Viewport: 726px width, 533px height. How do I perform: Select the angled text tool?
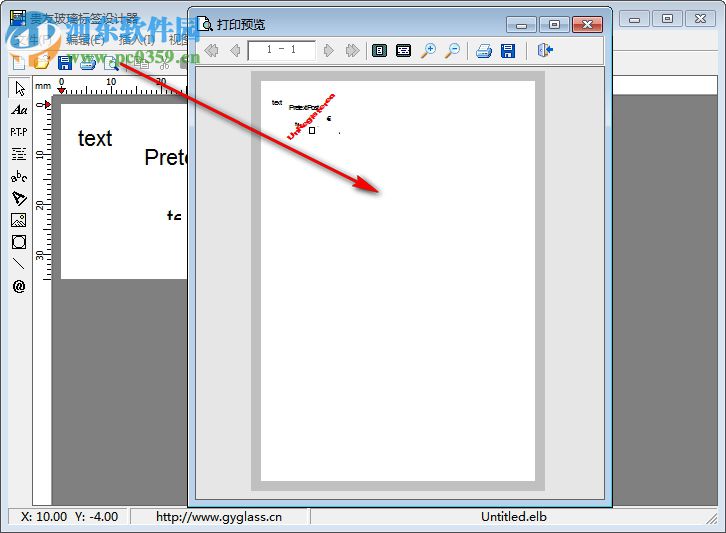click(19, 198)
